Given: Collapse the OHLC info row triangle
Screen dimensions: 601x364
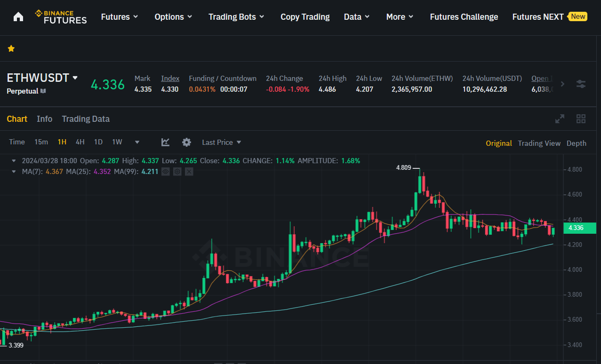Looking at the screenshot, I should point(13,160).
